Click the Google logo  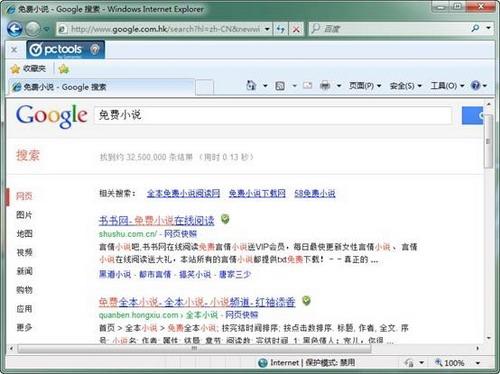tap(52, 115)
